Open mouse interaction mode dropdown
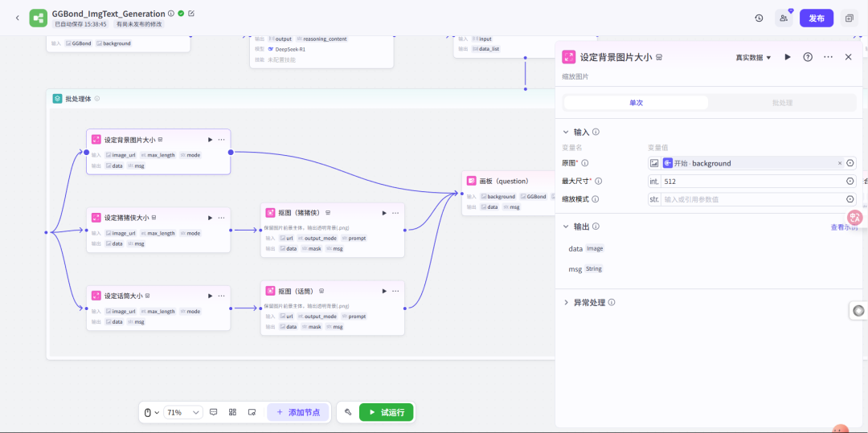Viewport: 868px width, 433px height. tap(152, 413)
